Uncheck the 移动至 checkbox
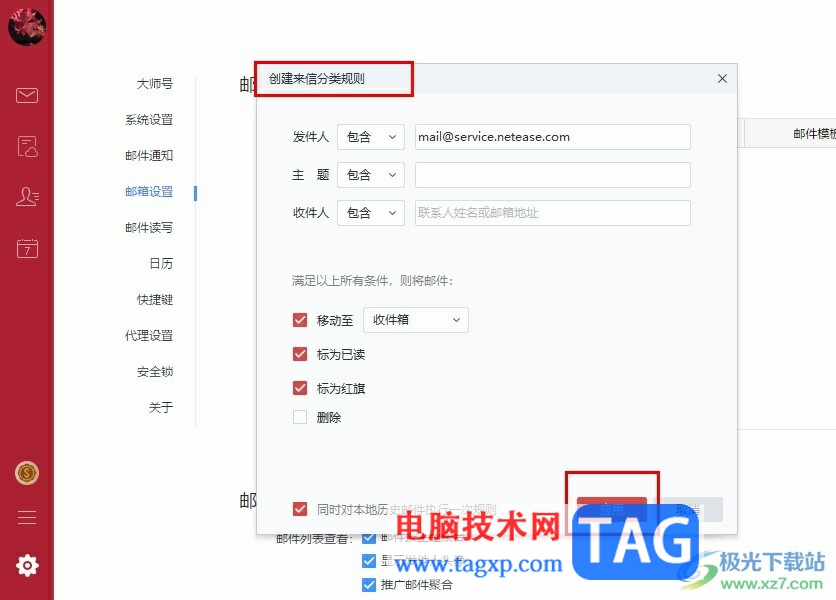This screenshot has height=600, width=836. click(x=300, y=320)
